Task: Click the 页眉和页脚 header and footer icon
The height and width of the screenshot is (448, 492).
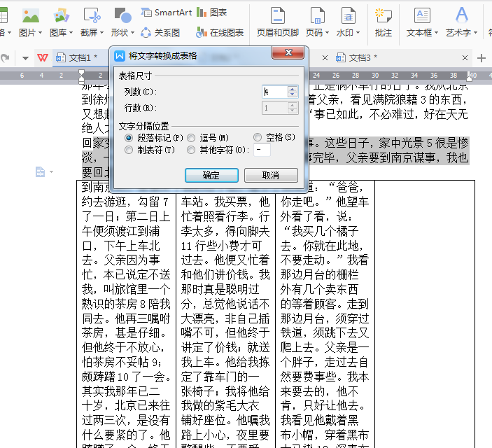Action: (278, 15)
